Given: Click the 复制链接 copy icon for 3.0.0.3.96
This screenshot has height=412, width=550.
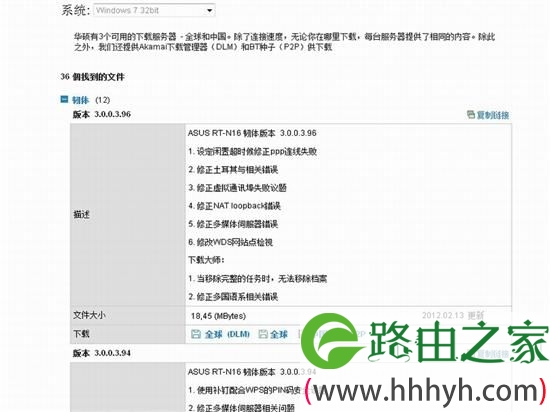Looking at the screenshot, I should click(471, 114).
